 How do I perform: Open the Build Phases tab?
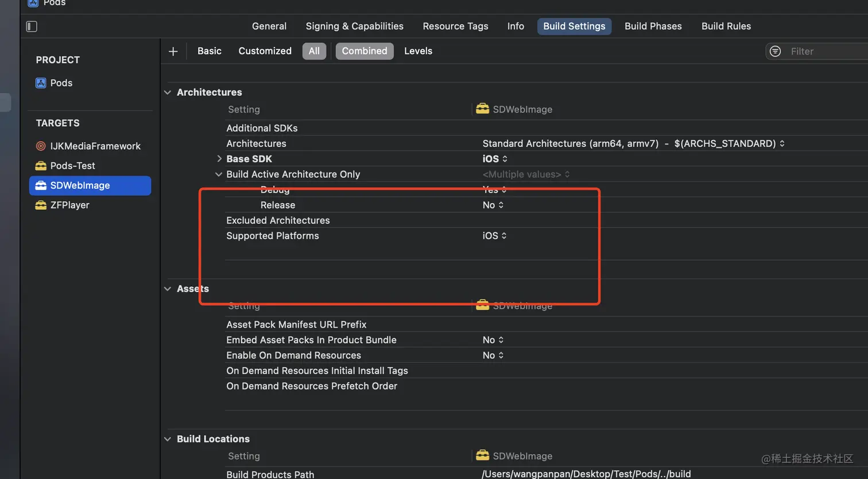click(x=653, y=26)
